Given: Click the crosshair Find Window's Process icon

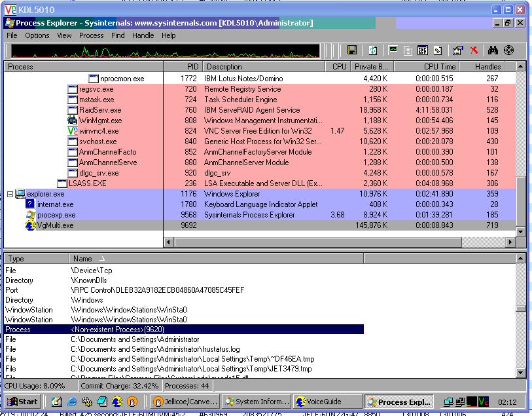Looking at the screenshot, I should tap(508, 50).
